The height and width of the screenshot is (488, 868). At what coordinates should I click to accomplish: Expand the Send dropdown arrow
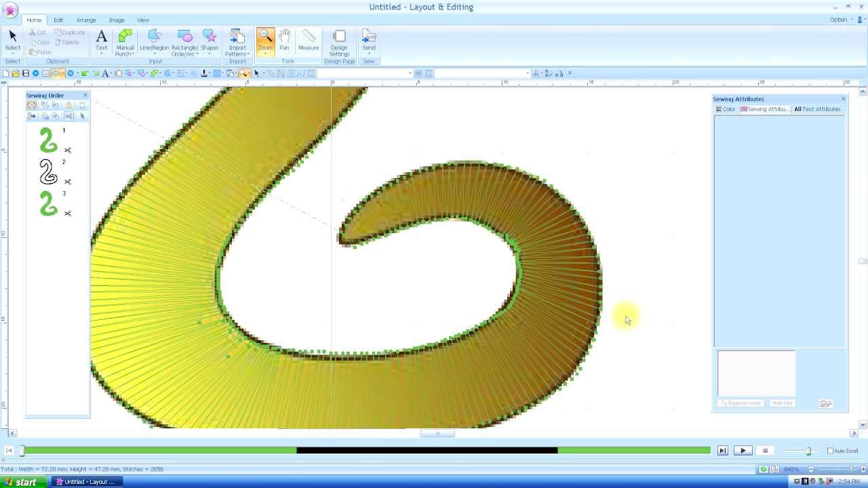[x=369, y=55]
